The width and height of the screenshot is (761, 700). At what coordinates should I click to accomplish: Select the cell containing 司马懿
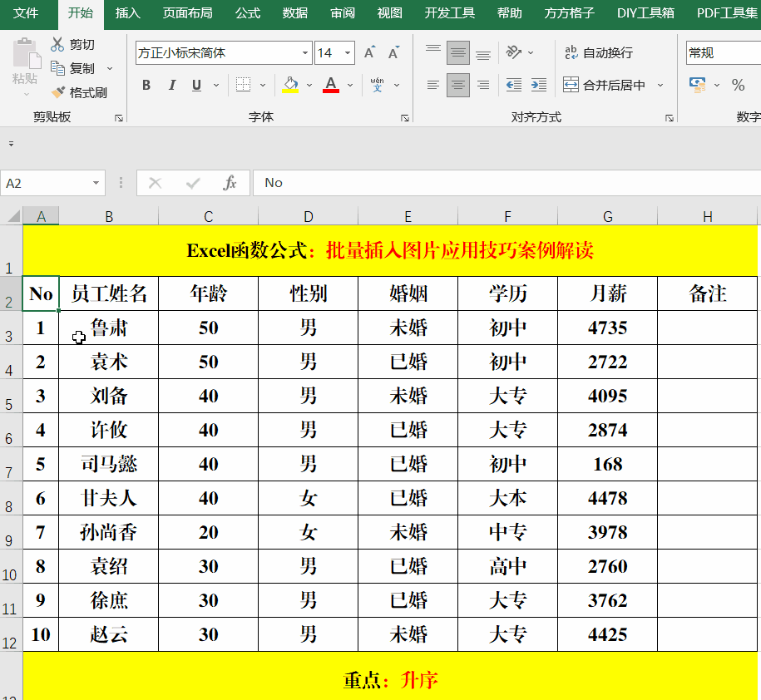tap(109, 464)
